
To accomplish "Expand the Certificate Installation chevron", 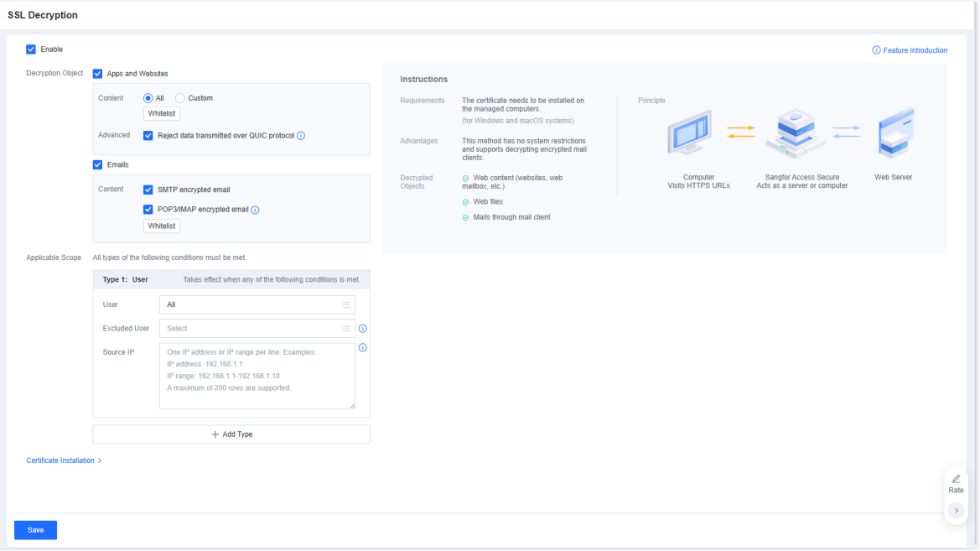I will click(100, 461).
